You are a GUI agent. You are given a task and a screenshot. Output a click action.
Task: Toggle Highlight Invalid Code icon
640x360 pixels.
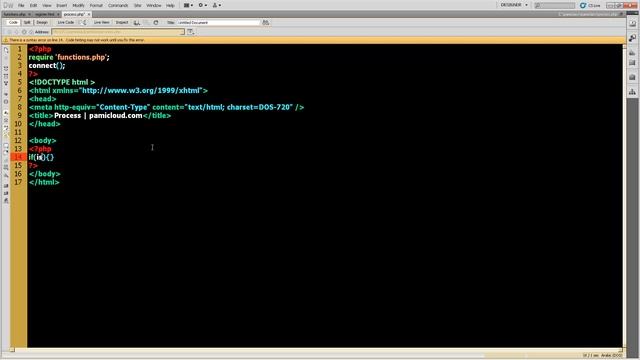pyautogui.click(x=6, y=120)
